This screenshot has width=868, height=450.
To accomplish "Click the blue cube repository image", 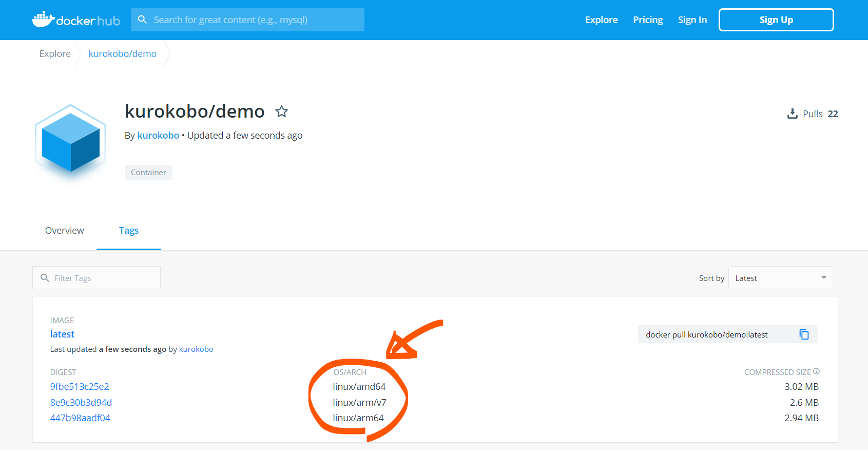I will point(70,141).
